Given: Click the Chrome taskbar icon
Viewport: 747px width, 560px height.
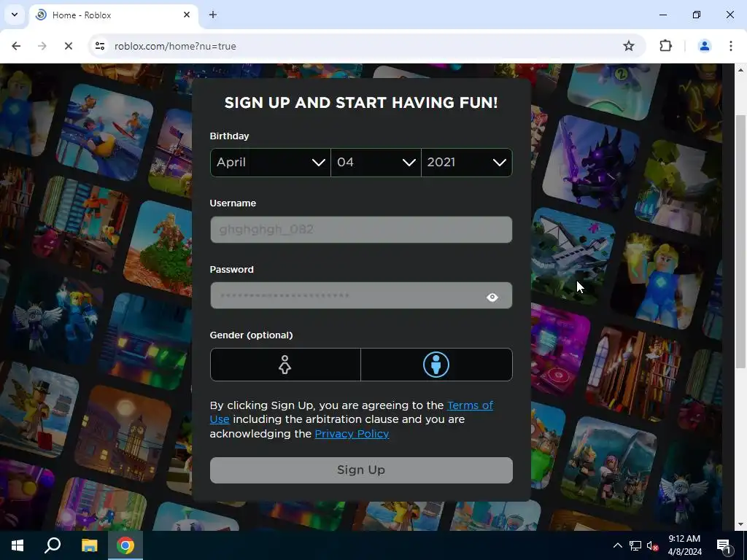Looking at the screenshot, I should 125,545.
